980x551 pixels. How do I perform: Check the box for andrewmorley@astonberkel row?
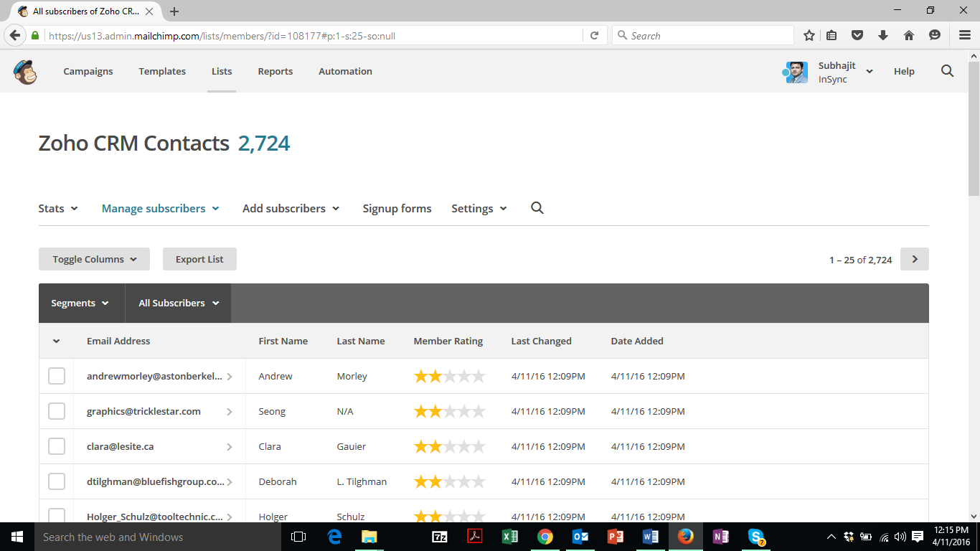click(x=57, y=376)
